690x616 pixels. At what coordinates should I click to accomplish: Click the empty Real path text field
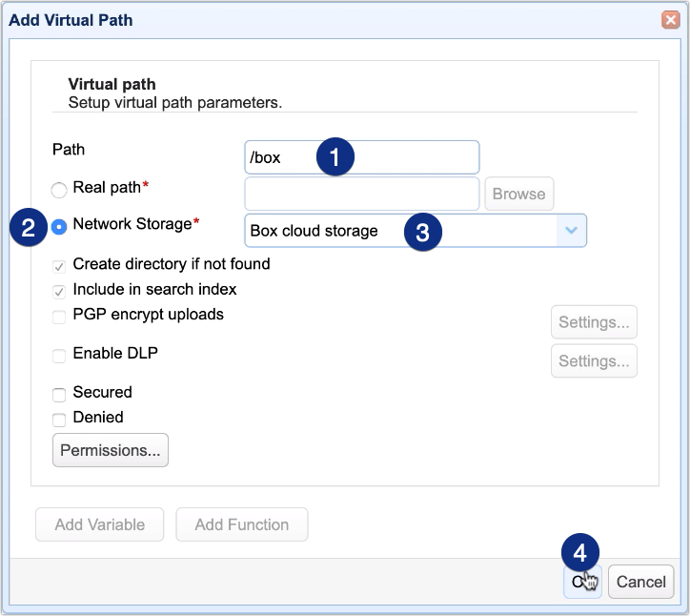pyautogui.click(x=361, y=194)
